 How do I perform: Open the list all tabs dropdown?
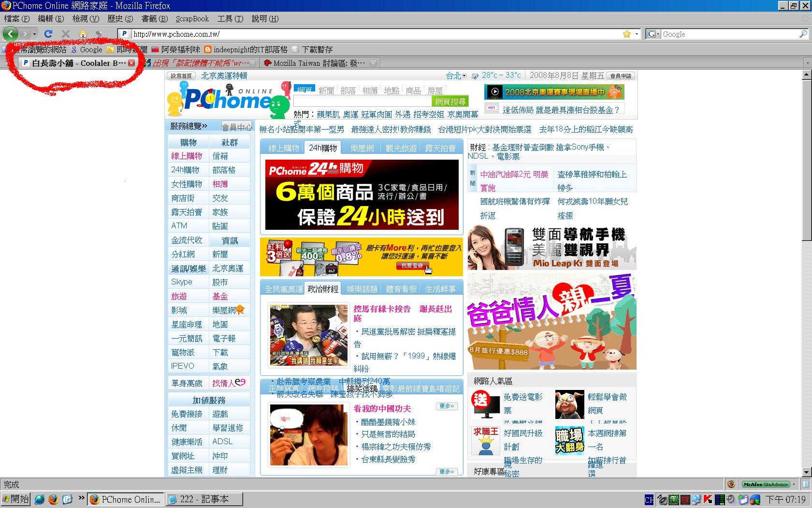coord(807,63)
